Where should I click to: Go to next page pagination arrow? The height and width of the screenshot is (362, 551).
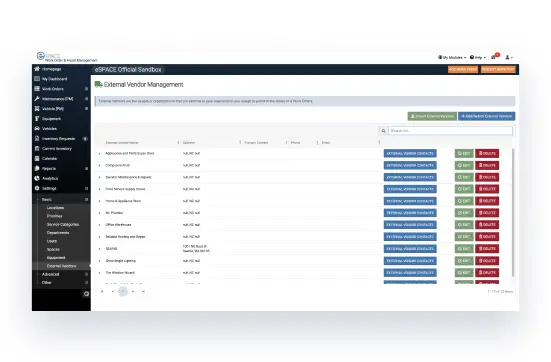click(133, 291)
